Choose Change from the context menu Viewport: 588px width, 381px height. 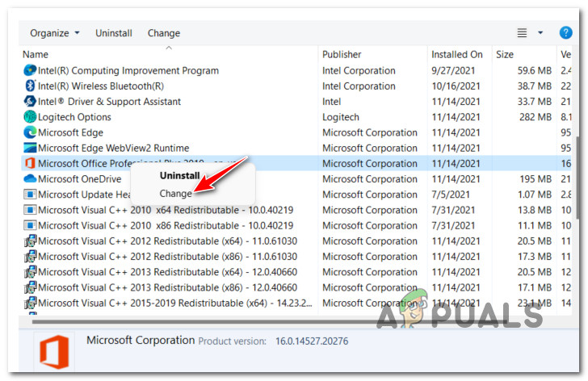coord(175,194)
